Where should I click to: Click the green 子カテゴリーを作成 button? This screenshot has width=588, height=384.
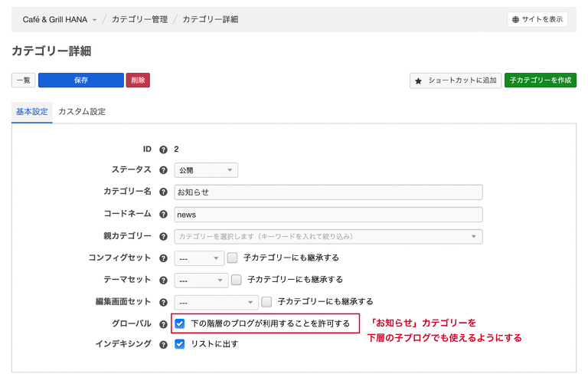coord(540,80)
